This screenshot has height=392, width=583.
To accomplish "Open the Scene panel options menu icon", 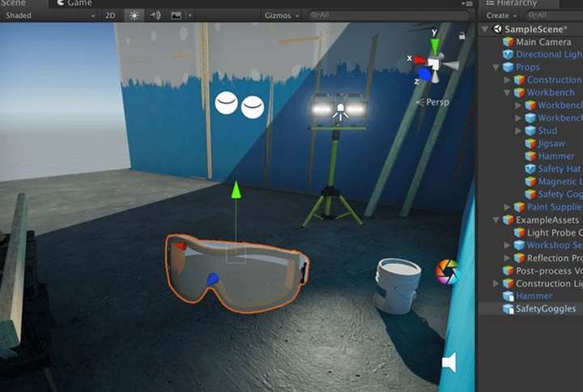I will [x=468, y=4].
